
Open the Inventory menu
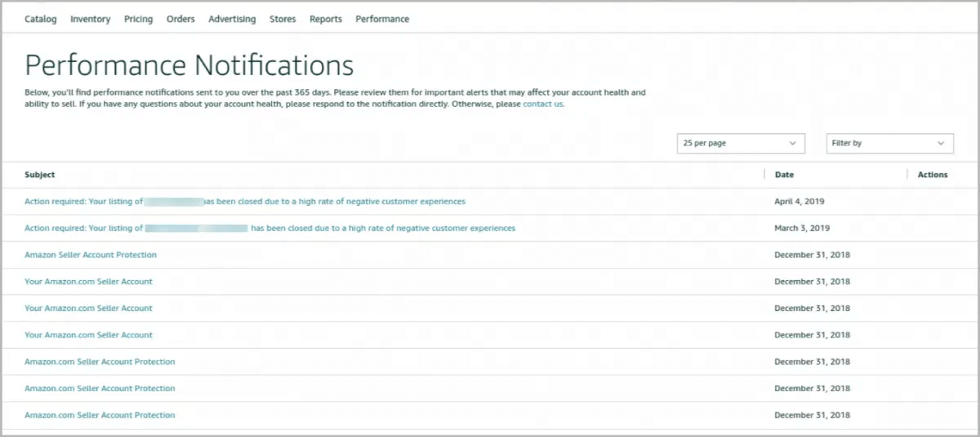click(x=90, y=19)
